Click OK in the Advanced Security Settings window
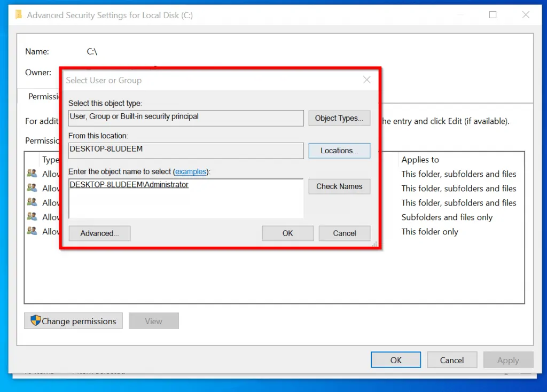The width and height of the screenshot is (547, 392). coord(396,360)
